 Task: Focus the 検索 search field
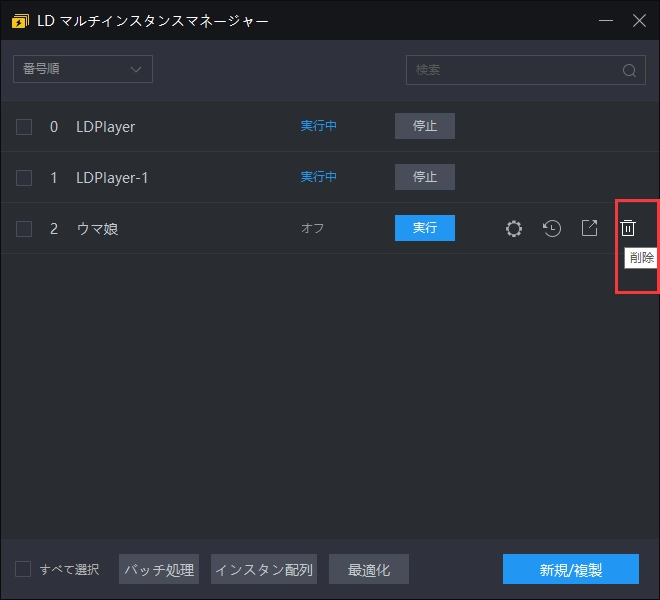click(526, 70)
